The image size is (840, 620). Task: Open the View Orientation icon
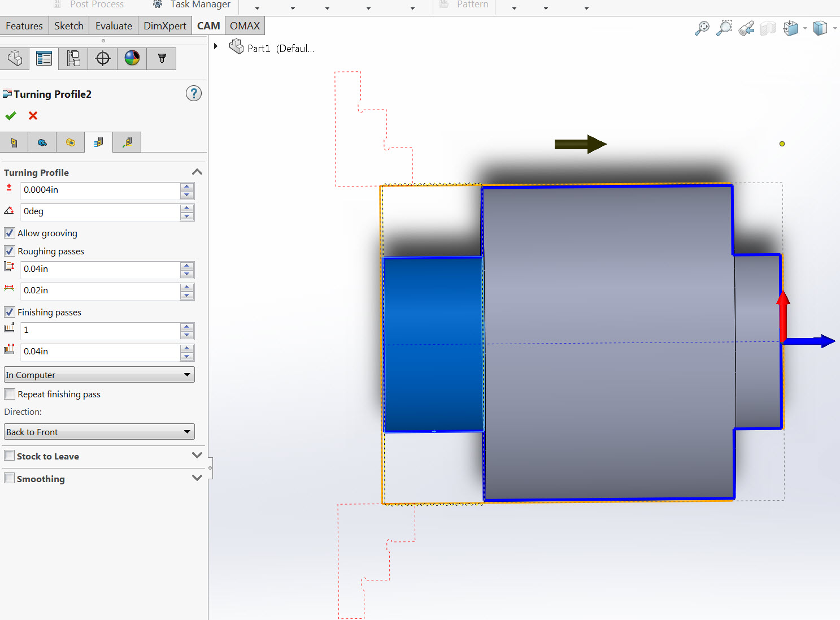click(791, 28)
